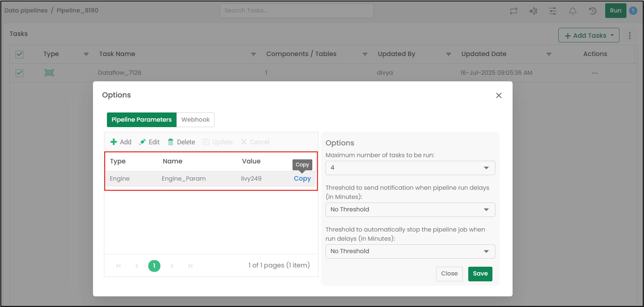
Task: Switch to the Webhook tab
Action: 195,120
